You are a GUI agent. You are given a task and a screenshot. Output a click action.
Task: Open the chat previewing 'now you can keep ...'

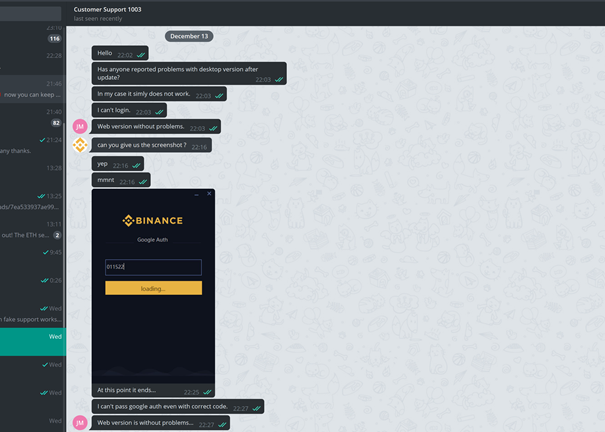click(32, 89)
